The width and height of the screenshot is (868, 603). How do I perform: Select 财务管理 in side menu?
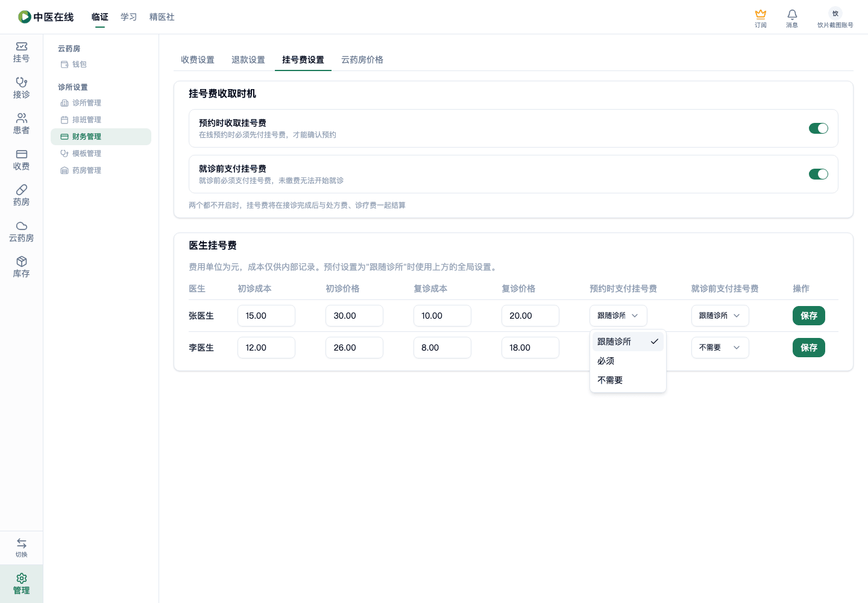101,137
